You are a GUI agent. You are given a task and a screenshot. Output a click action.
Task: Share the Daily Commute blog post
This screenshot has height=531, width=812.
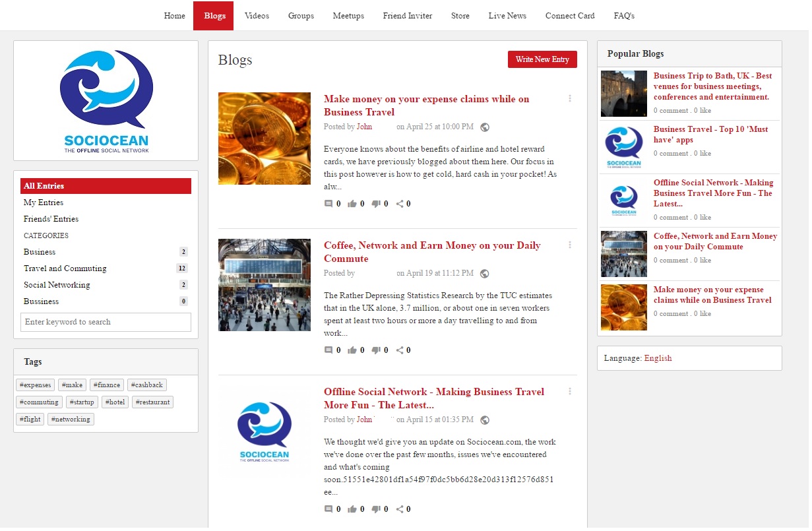click(400, 350)
